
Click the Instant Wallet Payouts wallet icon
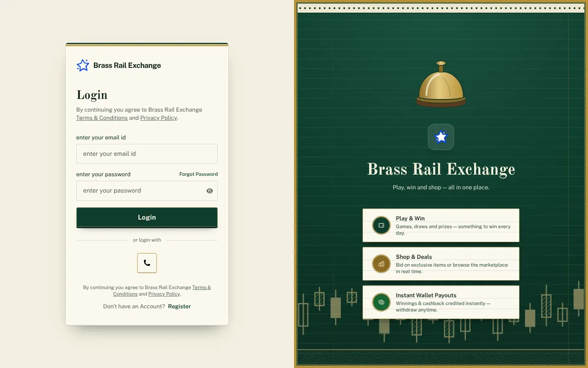381,302
